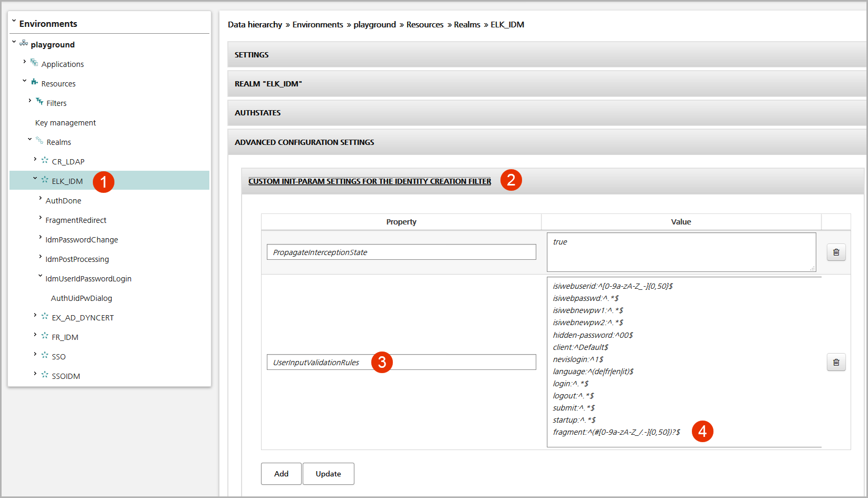Select IdmPasswordChange tree item

point(82,240)
